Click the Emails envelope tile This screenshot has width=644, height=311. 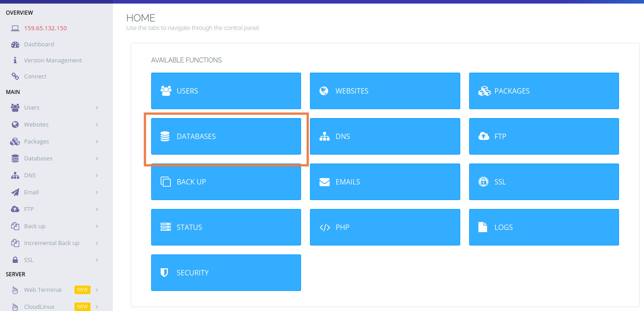(384, 182)
